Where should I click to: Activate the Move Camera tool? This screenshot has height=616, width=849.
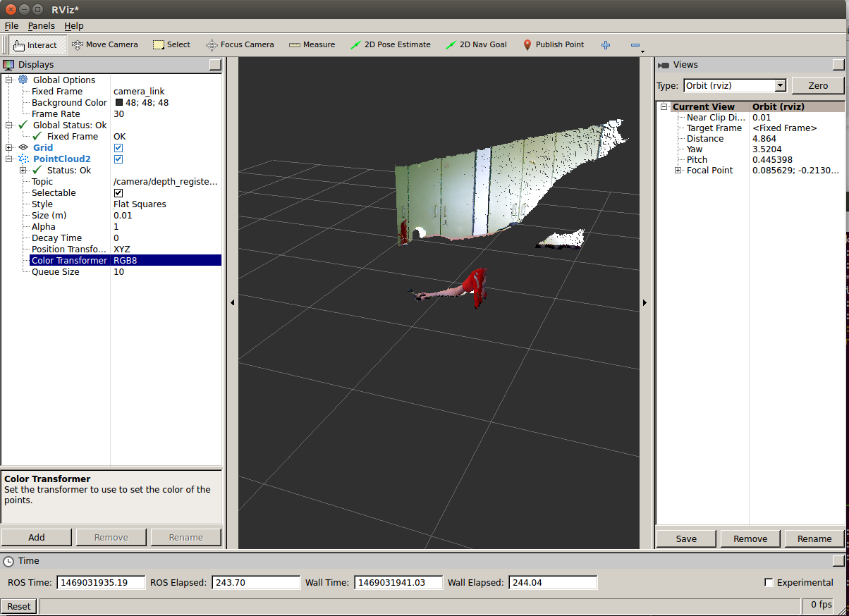[105, 44]
